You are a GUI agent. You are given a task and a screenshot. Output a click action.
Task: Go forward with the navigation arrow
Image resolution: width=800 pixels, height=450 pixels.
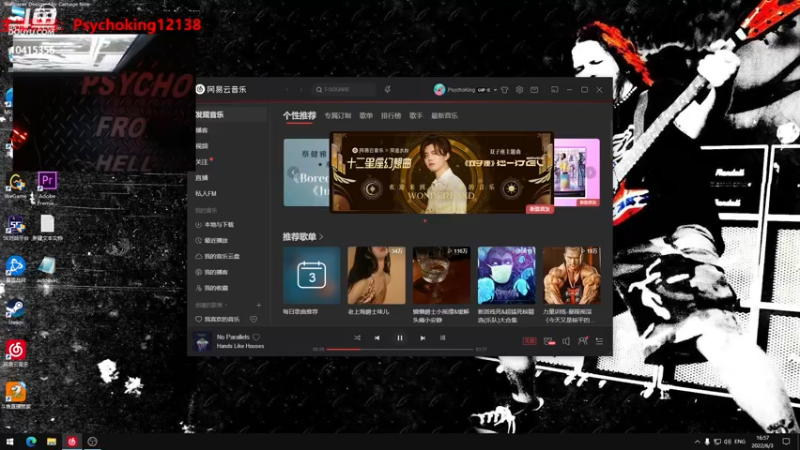click(x=301, y=89)
